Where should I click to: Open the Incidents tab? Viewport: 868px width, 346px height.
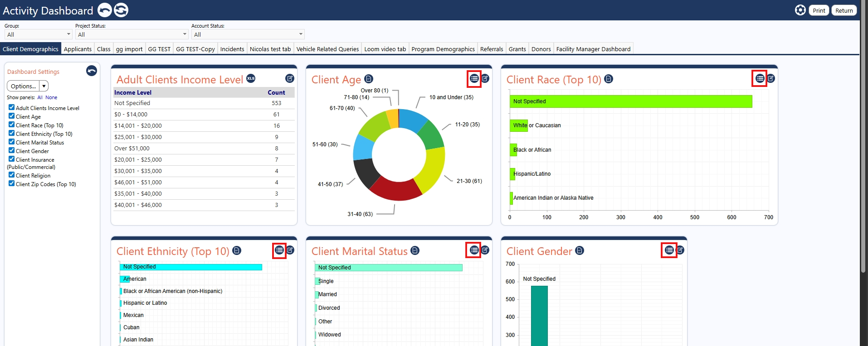click(232, 49)
